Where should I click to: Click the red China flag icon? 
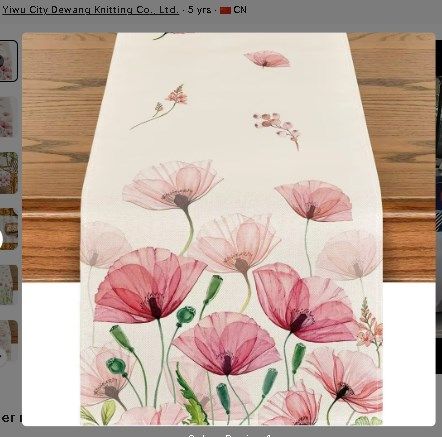pos(226,10)
